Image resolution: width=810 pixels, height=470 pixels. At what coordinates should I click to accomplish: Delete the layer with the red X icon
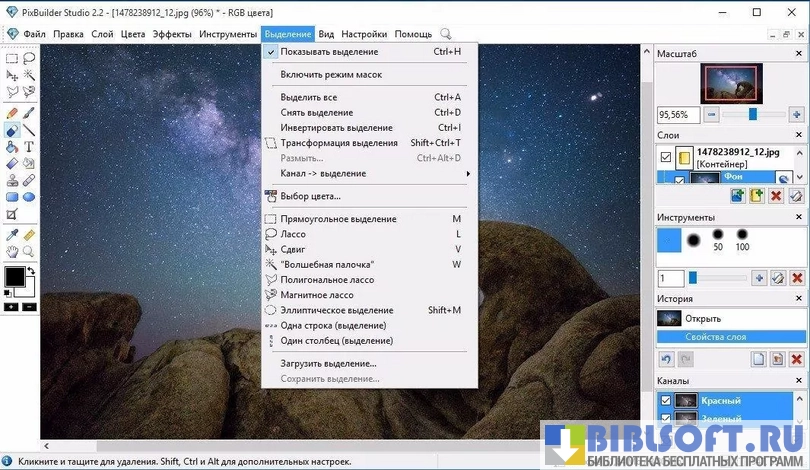(x=776, y=196)
